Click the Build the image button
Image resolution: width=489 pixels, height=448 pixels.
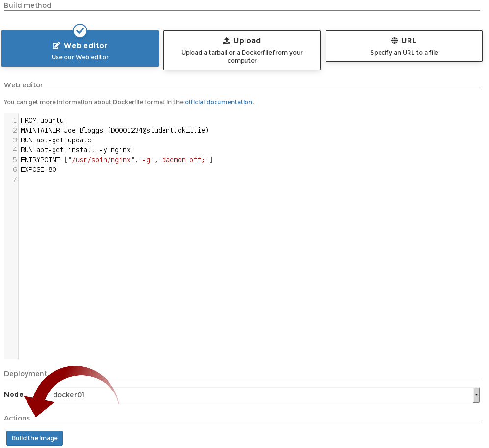point(35,438)
